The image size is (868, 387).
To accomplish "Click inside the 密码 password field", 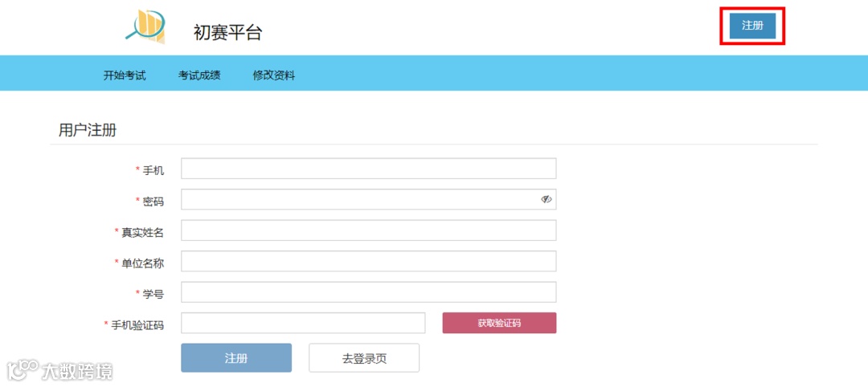I will [x=358, y=199].
